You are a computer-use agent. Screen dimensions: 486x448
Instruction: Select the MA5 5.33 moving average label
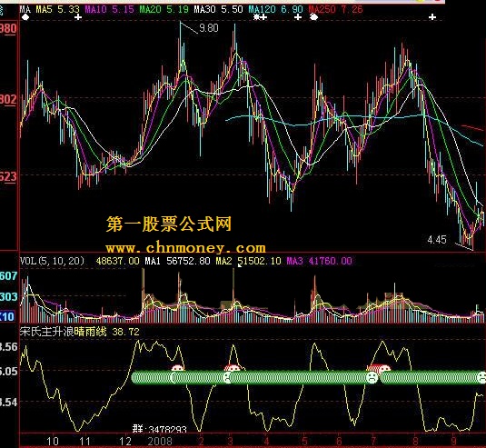point(57,9)
